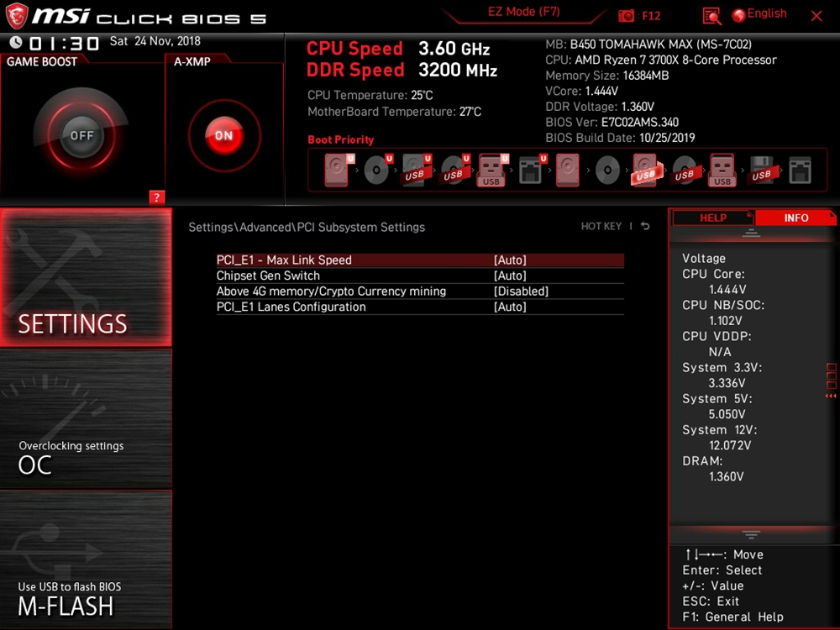Open the OC overclocking settings section

point(86,419)
